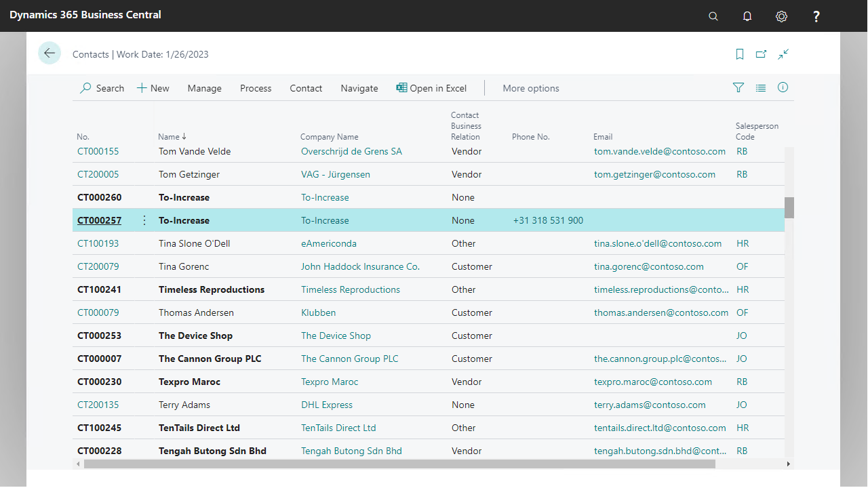Open DHL Express company link
This screenshot has height=488, width=868.
327,405
